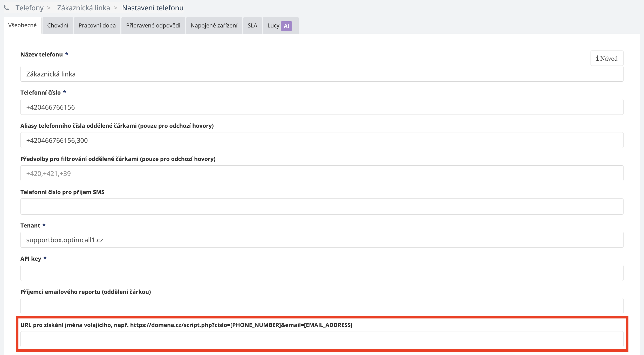The height and width of the screenshot is (355, 644).
Task: Open the SLA tab
Action: click(252, 25)
